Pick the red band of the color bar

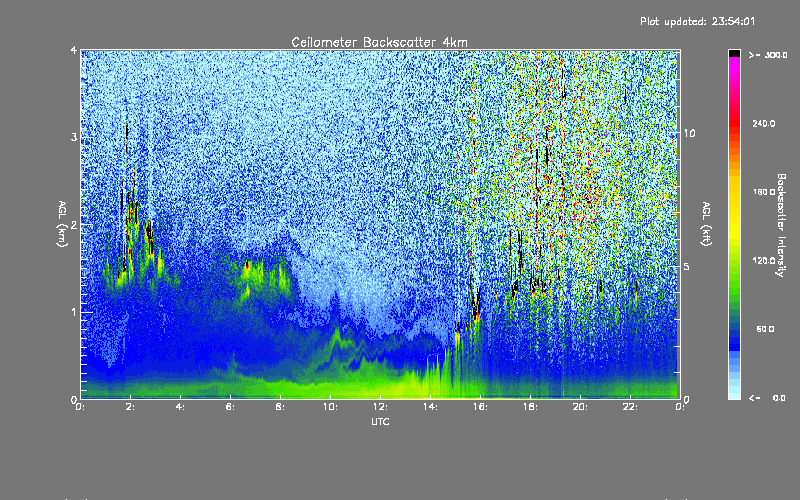coord(734,122)
